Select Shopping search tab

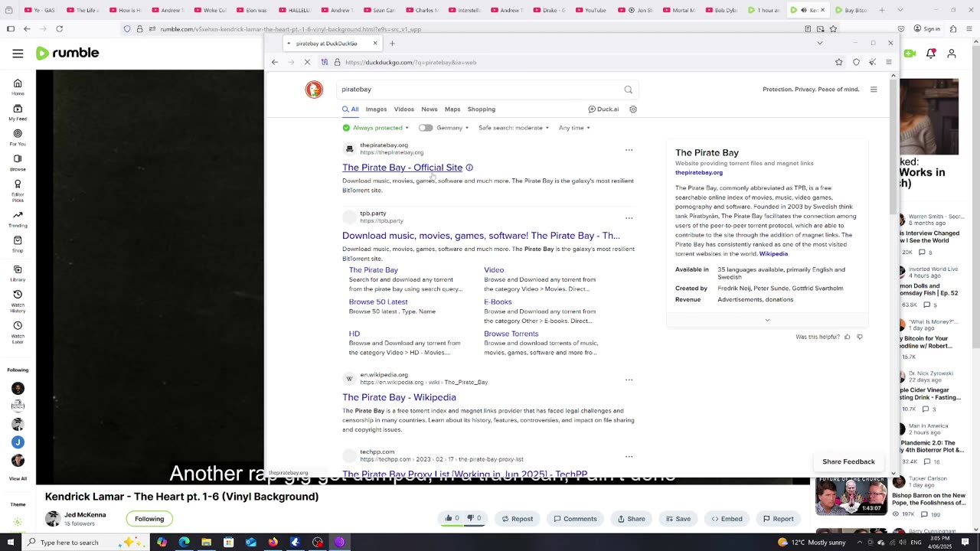[482, 109]
